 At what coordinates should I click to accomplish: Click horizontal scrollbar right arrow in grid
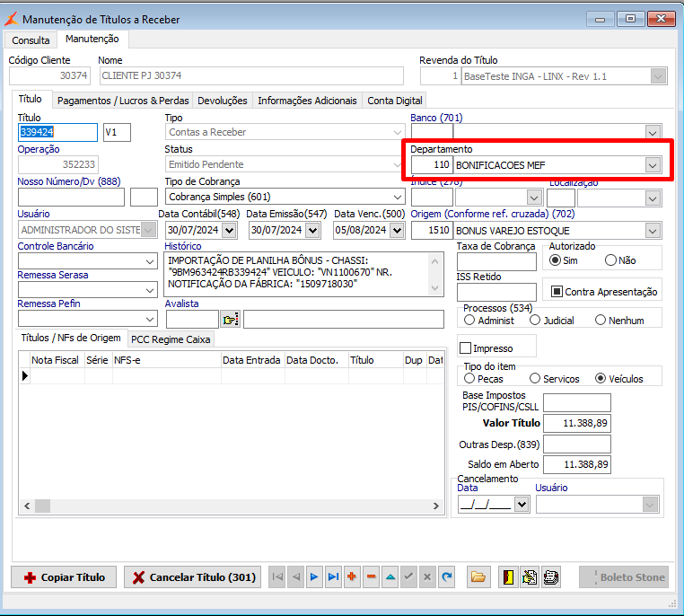click(x=435, y=506)
